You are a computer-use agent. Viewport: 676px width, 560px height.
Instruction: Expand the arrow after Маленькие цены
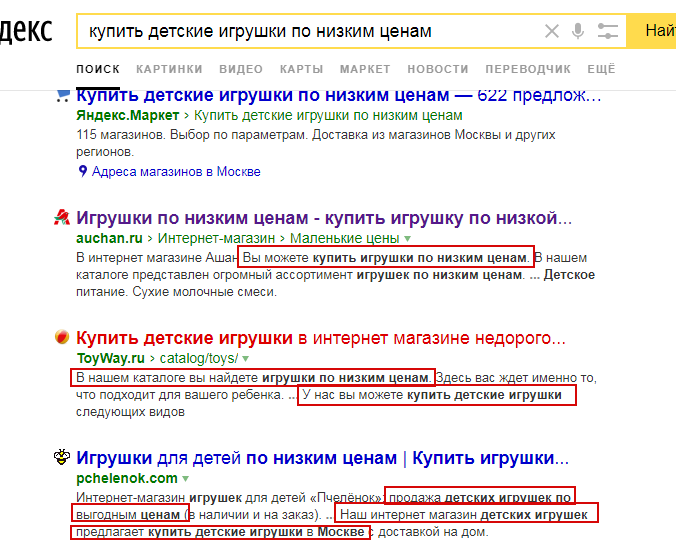click(x=407, y=238)
